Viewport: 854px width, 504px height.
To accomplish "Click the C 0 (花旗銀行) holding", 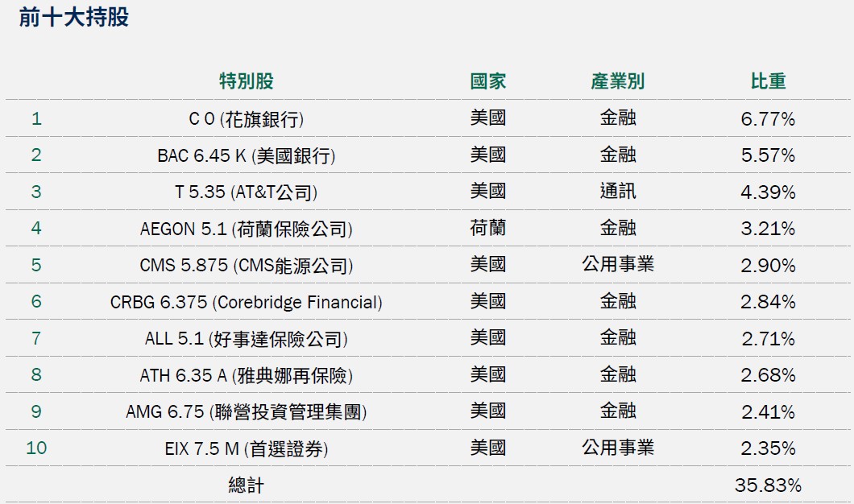I will tap(246, 119).
